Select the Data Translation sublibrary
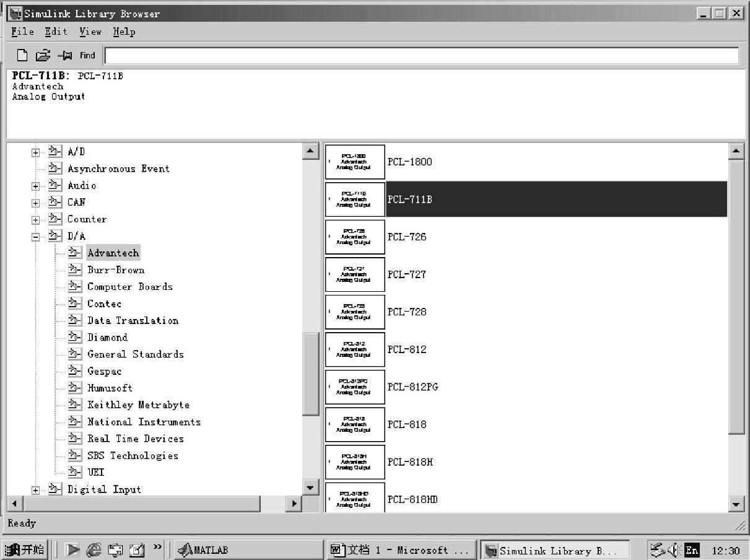 click(133, 320)
